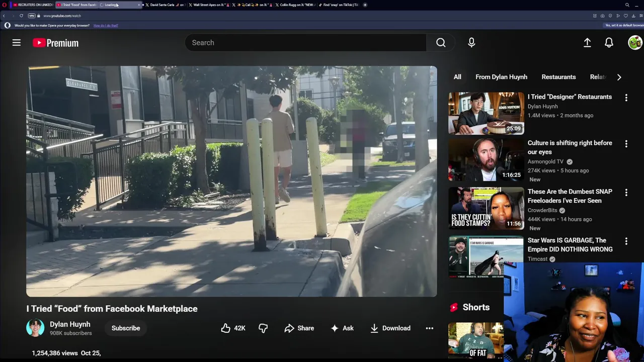Open the account avatar menu
644x362 pixels.
click(635, 43)
